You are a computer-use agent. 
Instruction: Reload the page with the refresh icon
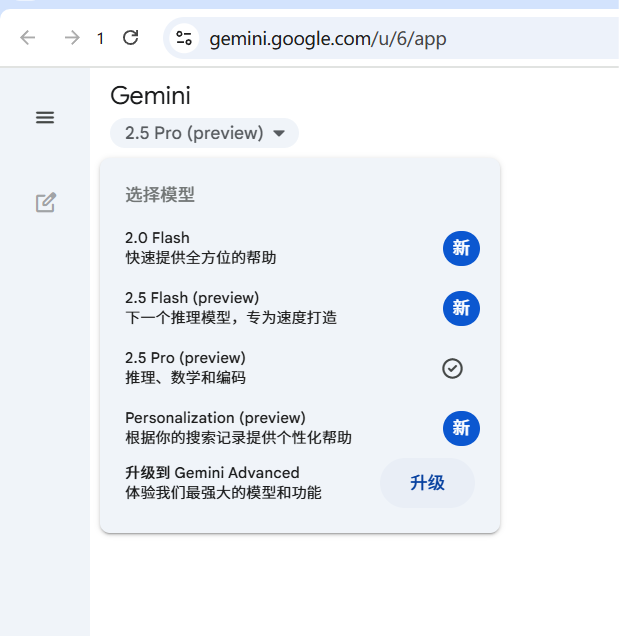pos(131,38)
